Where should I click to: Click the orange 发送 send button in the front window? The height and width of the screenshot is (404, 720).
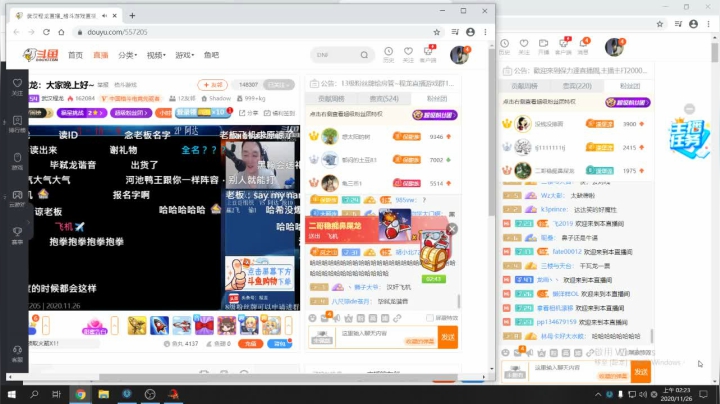pos(448,337)
